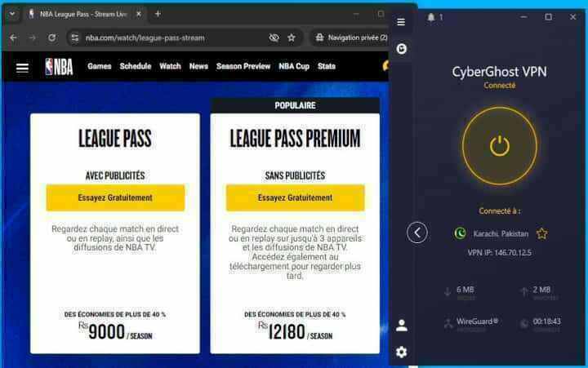Reload the NBA League Pass page
588x368 pixels.
point(51,38)
